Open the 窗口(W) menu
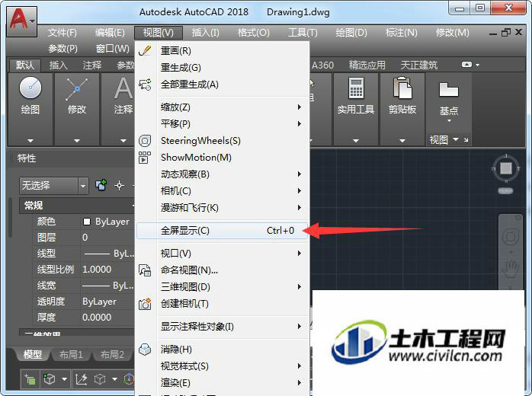The image size is (532, 396). coord(113,49)
